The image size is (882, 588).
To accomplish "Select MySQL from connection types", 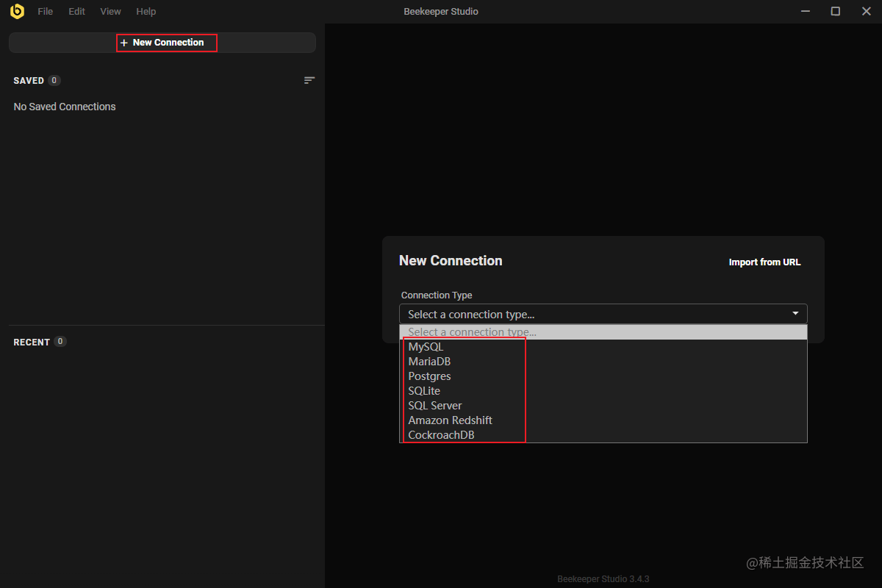I will click(603, 347).
